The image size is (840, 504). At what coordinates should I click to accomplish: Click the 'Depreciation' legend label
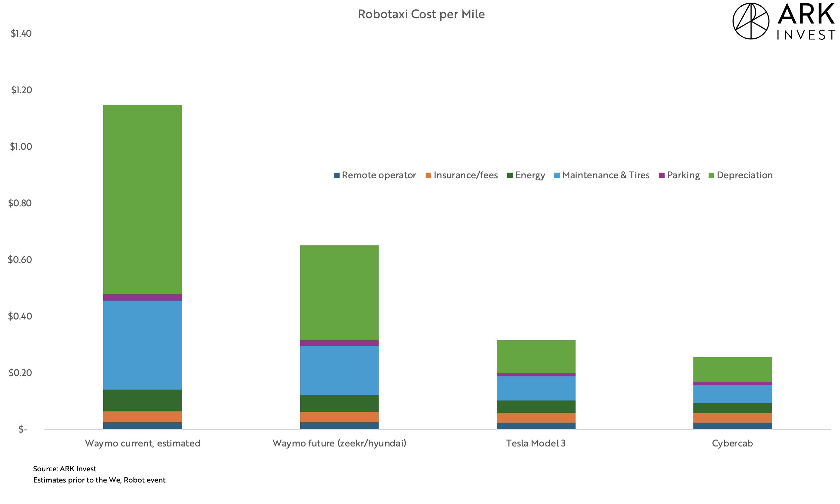coord(745,176)
